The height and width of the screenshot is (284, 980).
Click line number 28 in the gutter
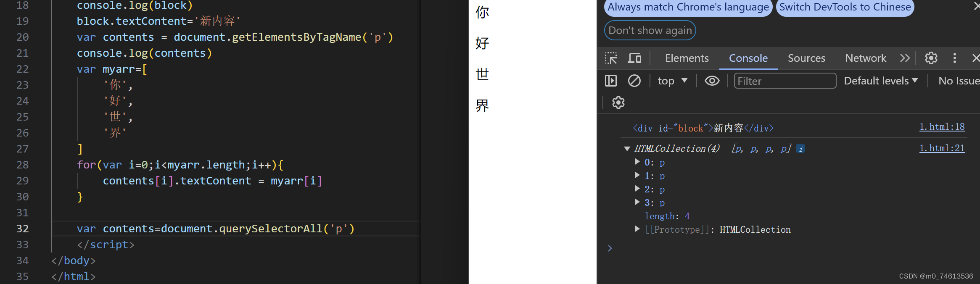tap(23, 165)
